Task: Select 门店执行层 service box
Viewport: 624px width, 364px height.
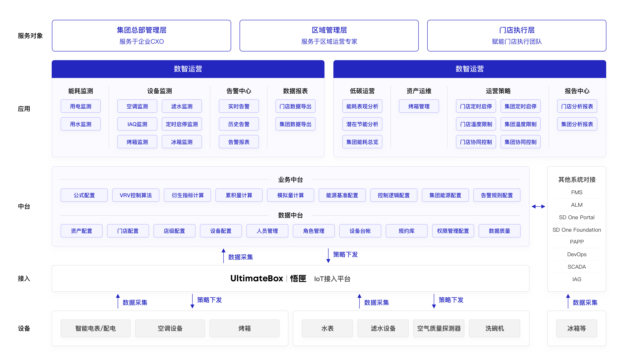Action: click(517, 36)
